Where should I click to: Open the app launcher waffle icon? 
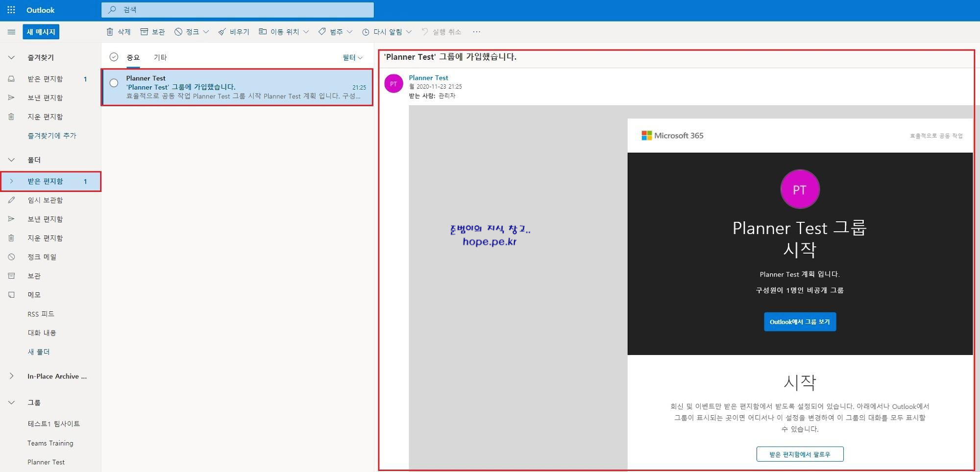(x=11, y=10)
